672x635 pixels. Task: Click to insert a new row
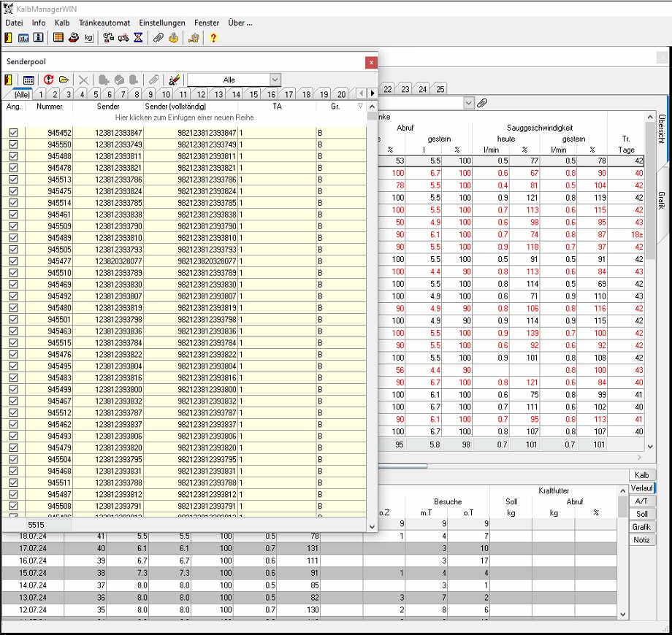184,118
